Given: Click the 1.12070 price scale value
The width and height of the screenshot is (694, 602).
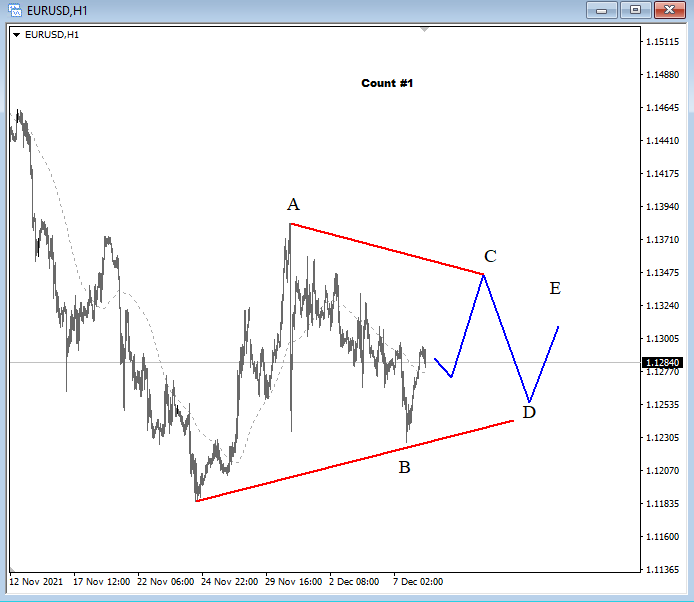Looking at the screenshot, I should coord(662,471).
